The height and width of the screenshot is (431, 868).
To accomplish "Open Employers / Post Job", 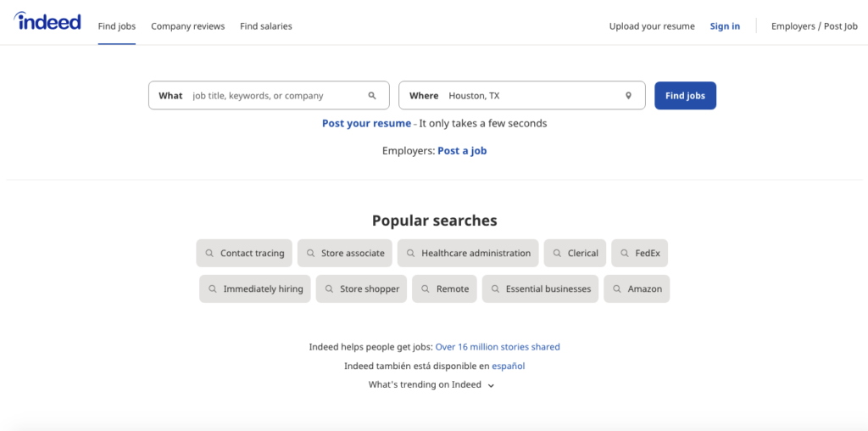I will pos(814,26).
